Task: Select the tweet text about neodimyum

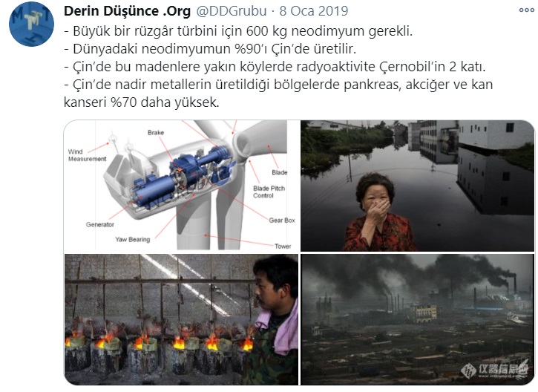Action: click(x=278, y=67)
